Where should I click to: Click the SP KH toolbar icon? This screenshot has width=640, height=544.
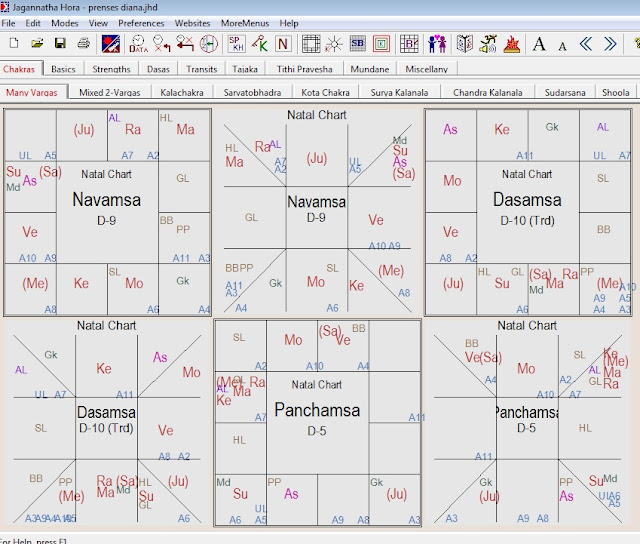click(236, 44)
